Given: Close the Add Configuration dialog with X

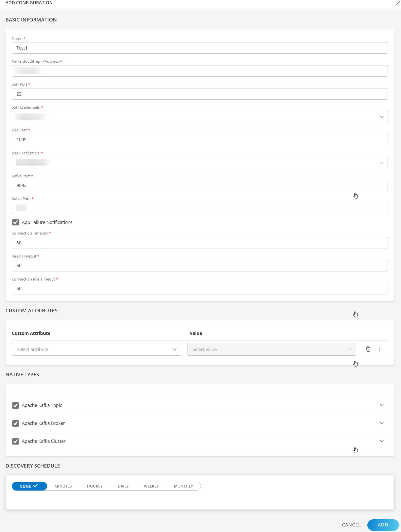Looking at the screenshot, I should (398, 3).
